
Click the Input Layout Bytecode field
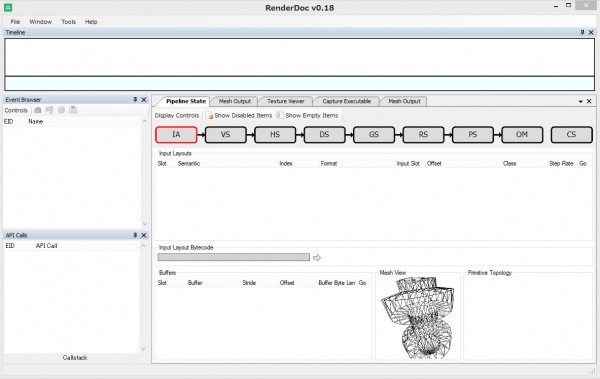pyautogui.click(x=233, y=257)
